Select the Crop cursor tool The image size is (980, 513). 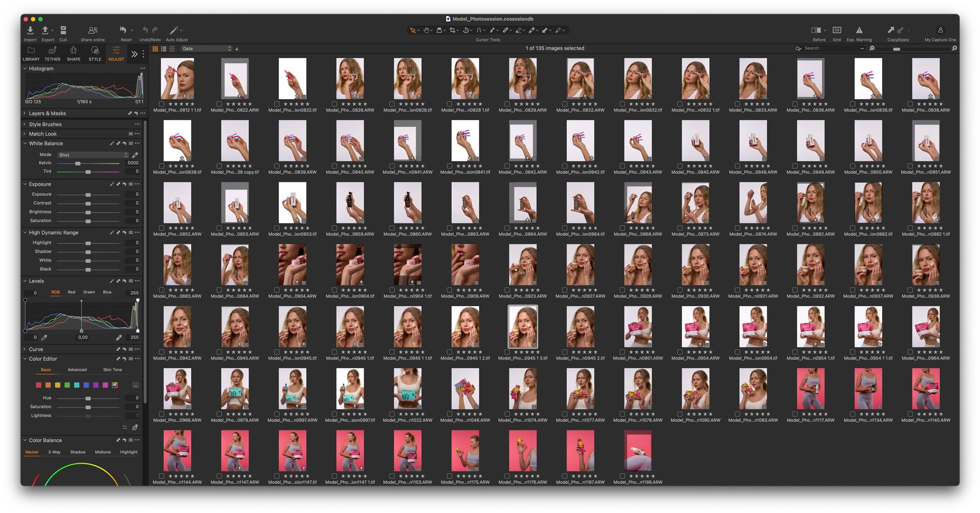452,30
